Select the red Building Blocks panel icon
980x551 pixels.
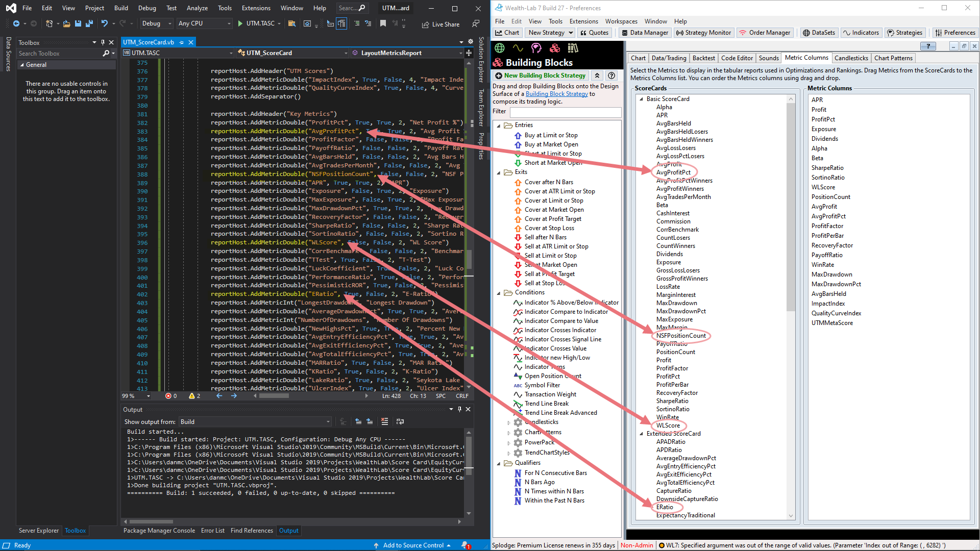pos(555,48)
